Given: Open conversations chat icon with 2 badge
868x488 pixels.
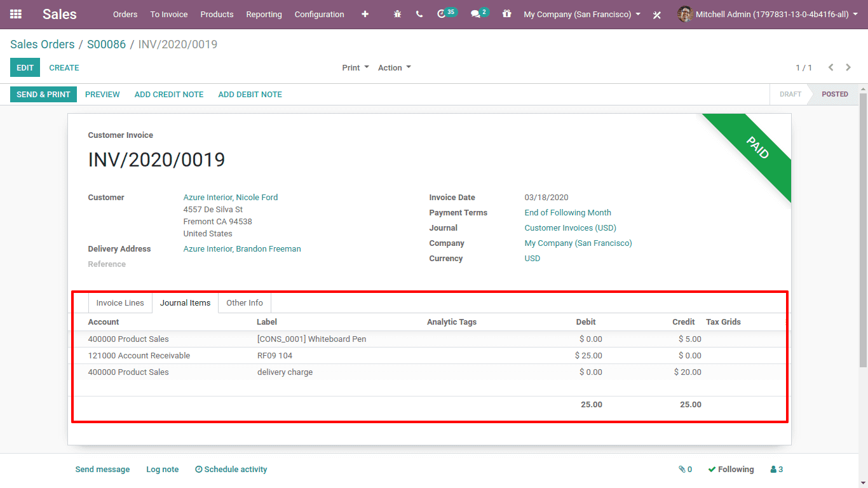Looking at the screenshot, I should (x=480, y=13).
